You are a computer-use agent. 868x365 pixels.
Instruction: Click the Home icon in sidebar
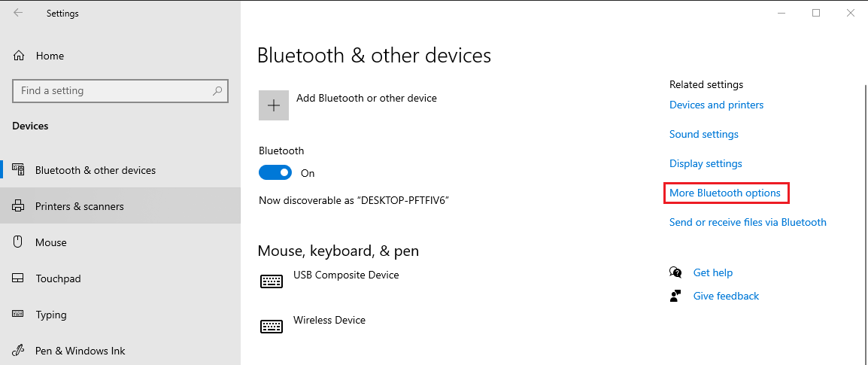point(20,56)
